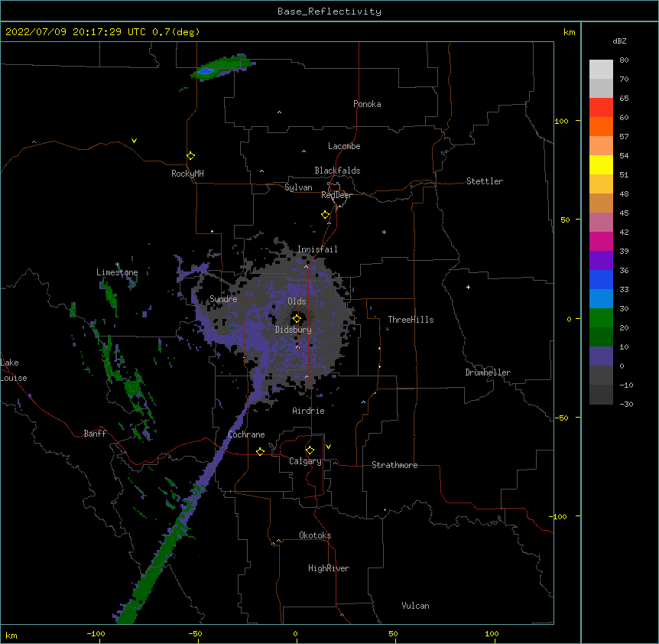Select the darkest gray -30 to -10 dBZ swatch

601,395
